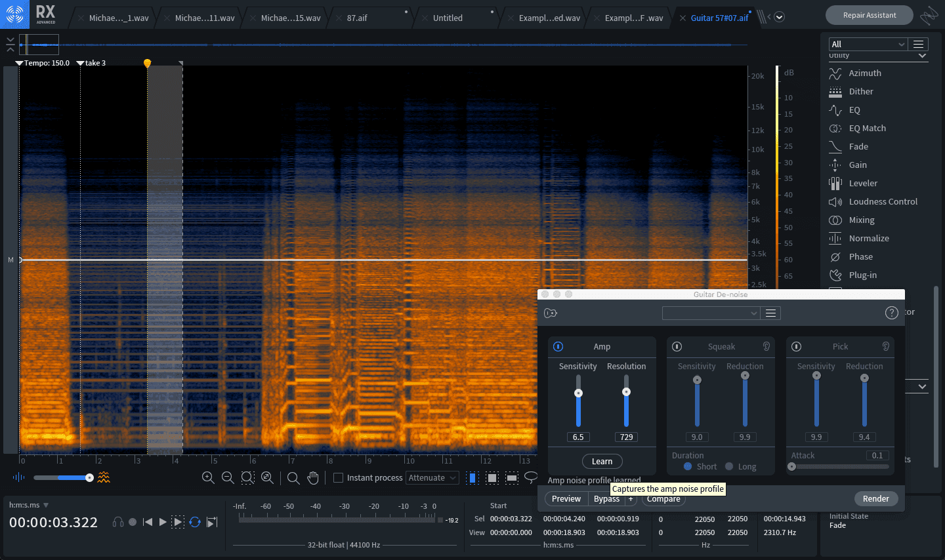Click the Repair Assistant button
Screen dimensions: 945x560
870,15
